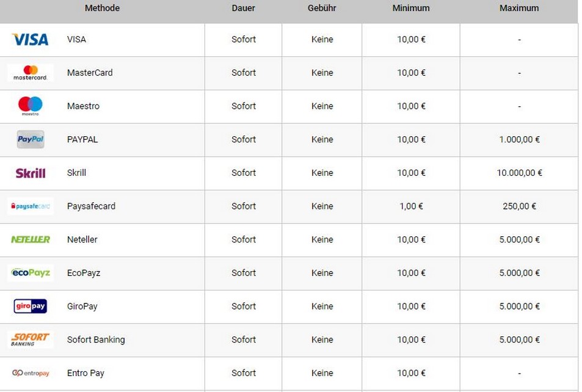Click the giropay logo

[31, 307]
